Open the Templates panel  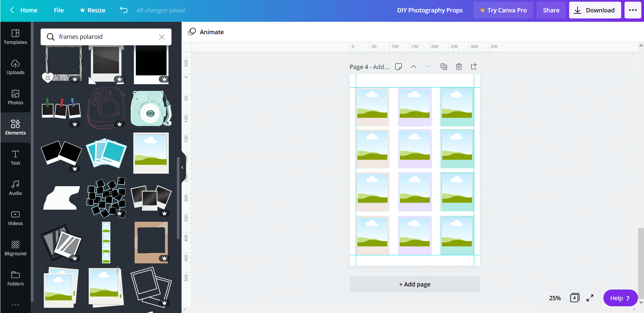coord(15,37)
